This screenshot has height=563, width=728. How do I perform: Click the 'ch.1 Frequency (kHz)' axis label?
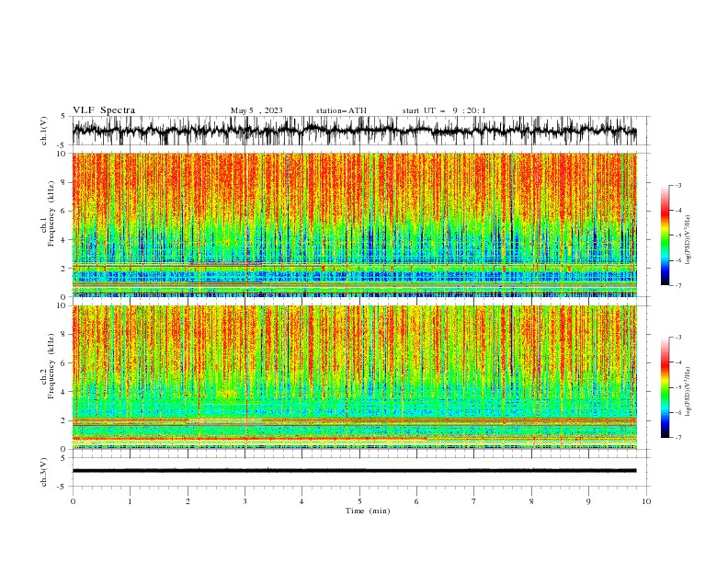[48, 213]
